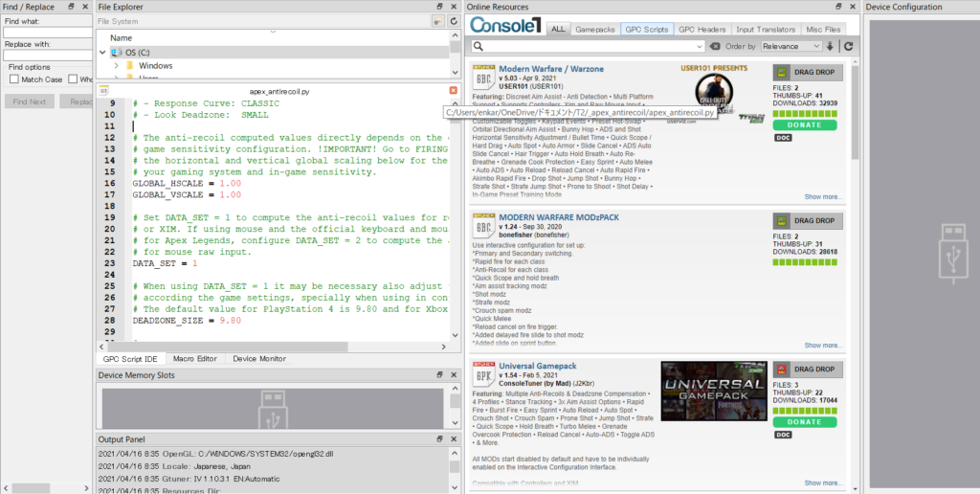Click the Find Next button
980x494 pixels.
coord(30,101)
